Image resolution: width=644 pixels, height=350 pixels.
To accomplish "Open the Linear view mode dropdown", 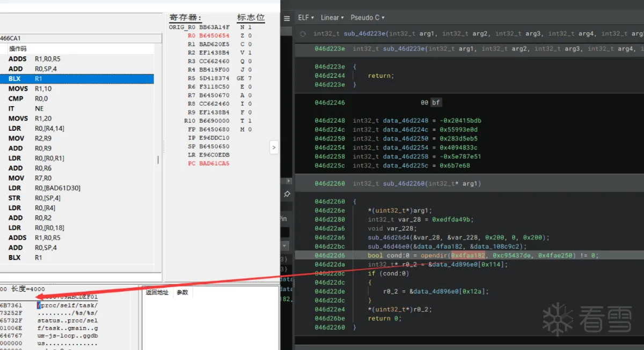I will [332, 18].
